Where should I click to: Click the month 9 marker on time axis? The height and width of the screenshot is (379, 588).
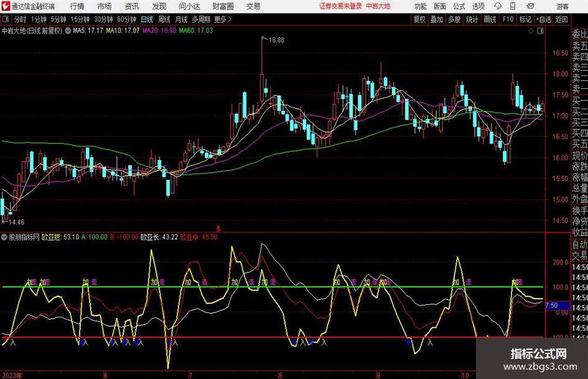[378, 375]
